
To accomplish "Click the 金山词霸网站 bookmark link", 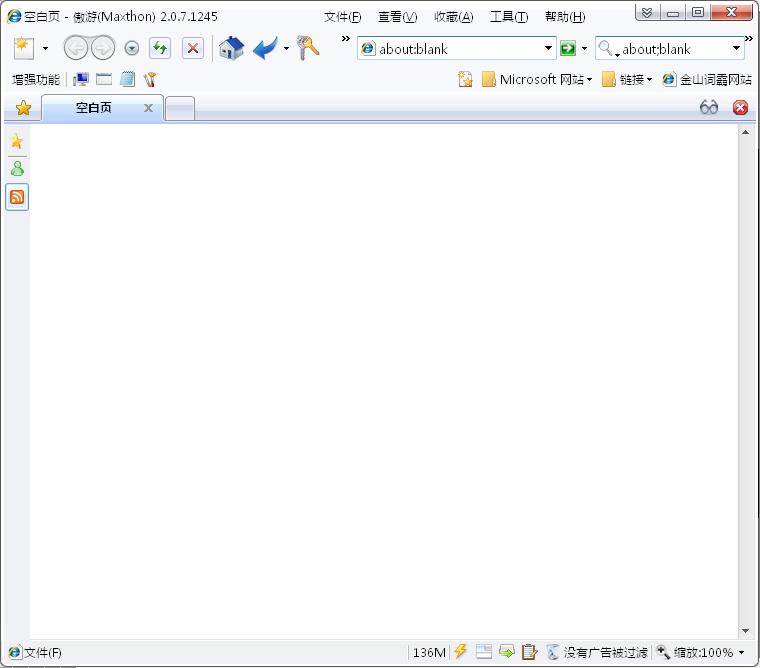I will click(707, 79).
